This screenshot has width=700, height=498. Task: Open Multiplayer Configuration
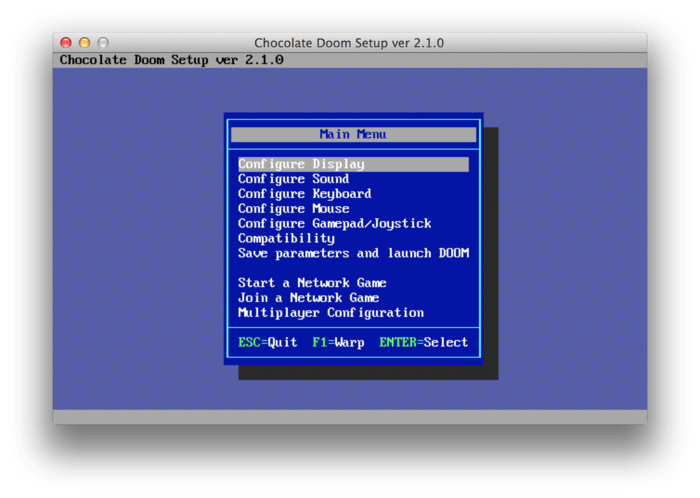coord(331,313)
